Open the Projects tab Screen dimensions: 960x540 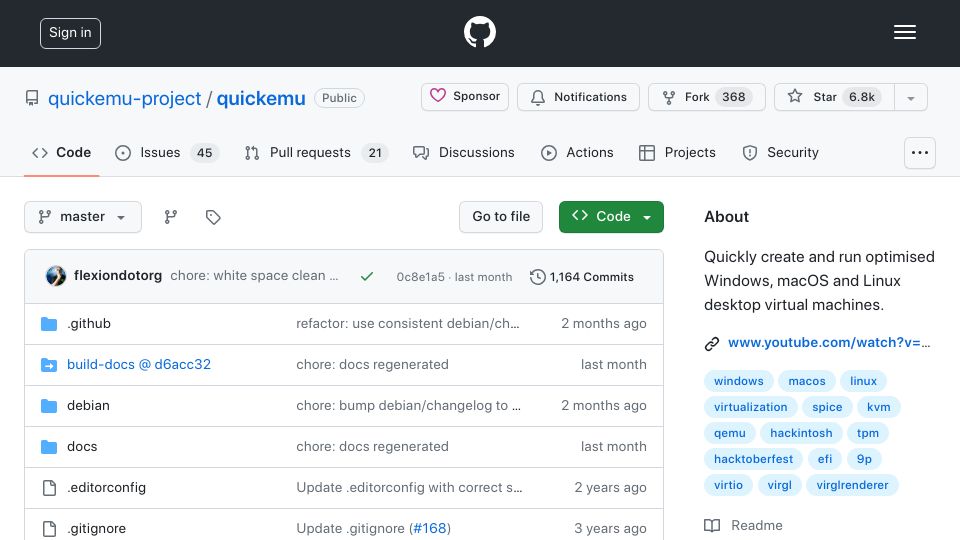coord(677,152)
